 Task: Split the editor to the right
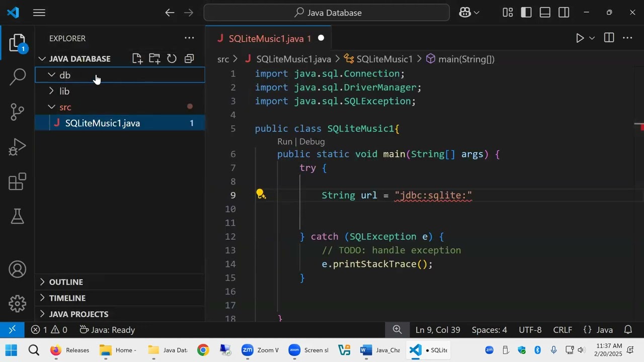(x=609, y=38)
